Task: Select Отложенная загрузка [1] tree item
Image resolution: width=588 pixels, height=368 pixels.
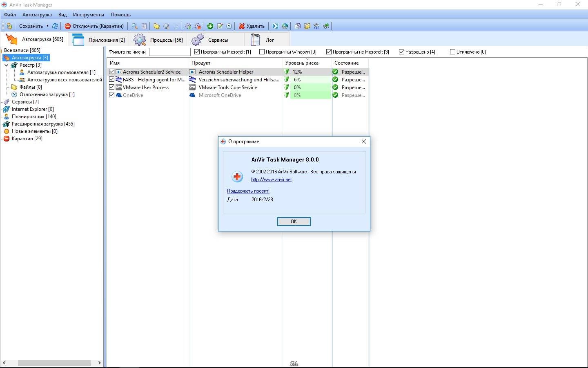Action: coord(47,94)
